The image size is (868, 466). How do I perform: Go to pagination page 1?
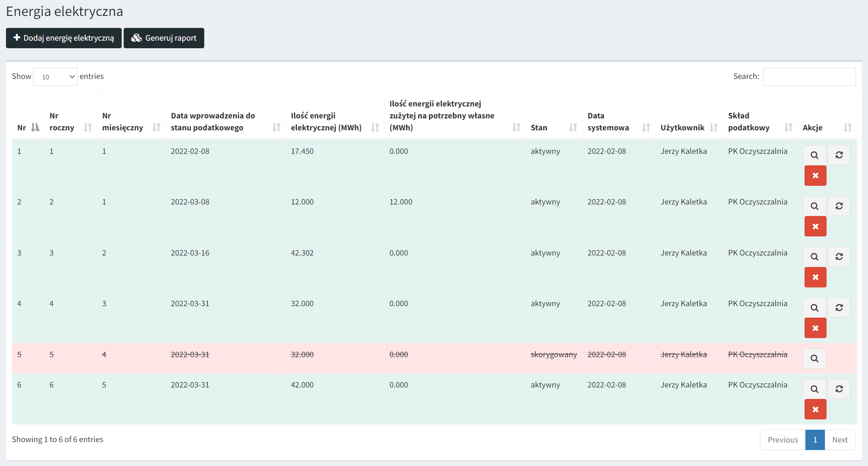815,440
